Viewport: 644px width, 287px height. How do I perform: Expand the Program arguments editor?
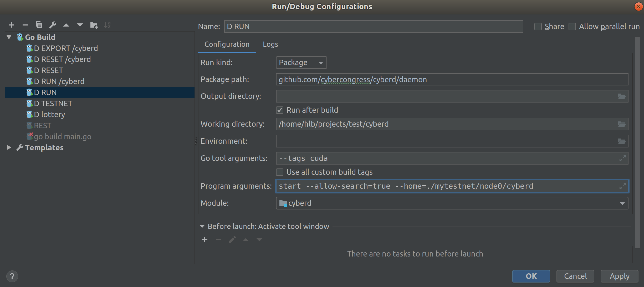pyautogui.click(x=623, y=186)
